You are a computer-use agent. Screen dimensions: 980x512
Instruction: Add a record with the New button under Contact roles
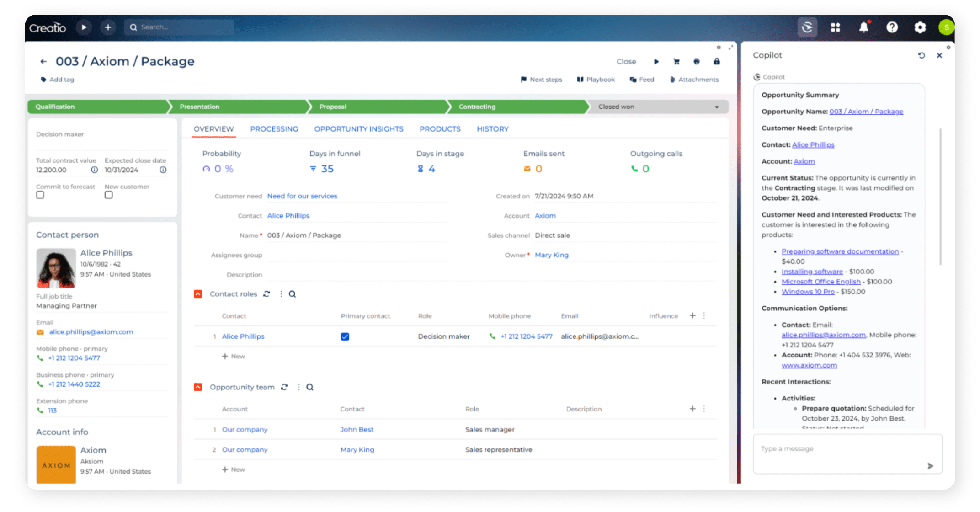tap(233, 356)
